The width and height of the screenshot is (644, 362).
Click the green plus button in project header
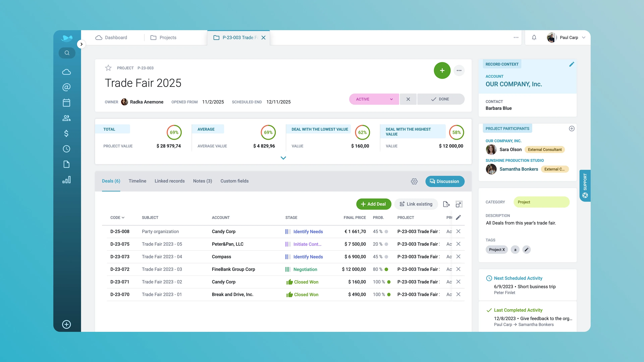click(x=442, y=70)
